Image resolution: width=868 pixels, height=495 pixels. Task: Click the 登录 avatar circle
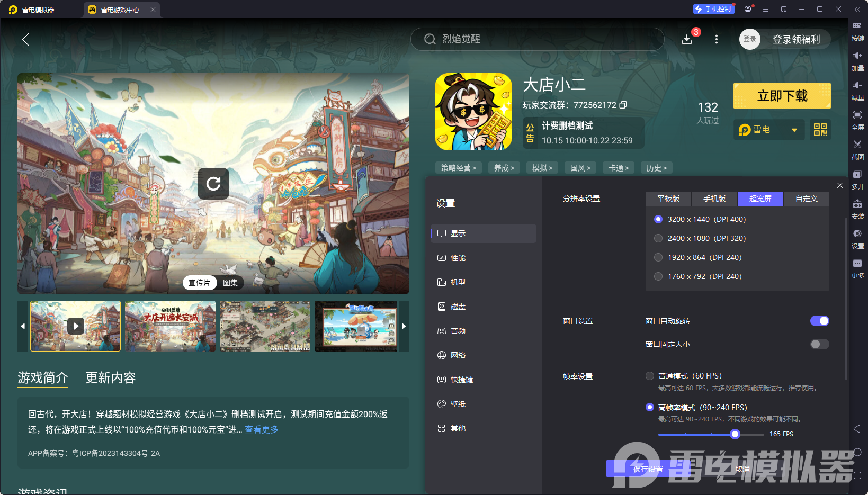(x=750, y=39)
